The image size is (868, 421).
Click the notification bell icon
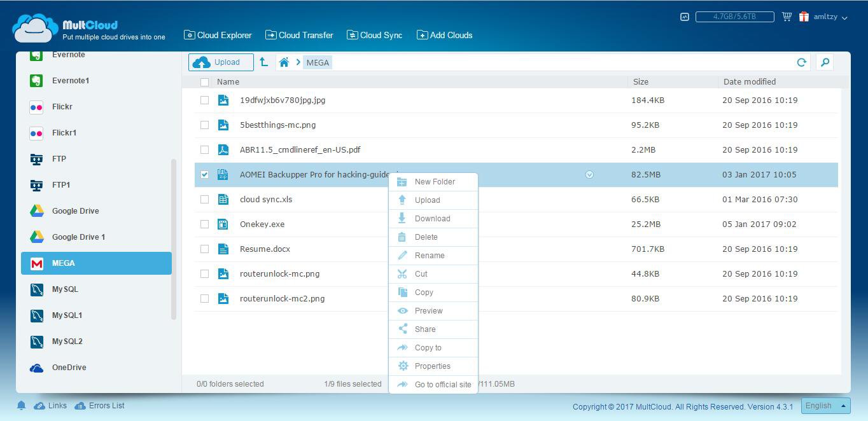point(21,406)
